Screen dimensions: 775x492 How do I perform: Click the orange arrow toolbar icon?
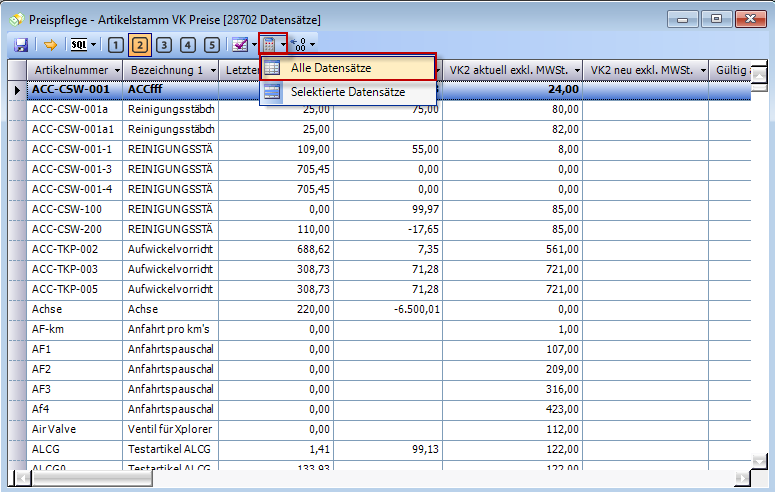[49, 44]
